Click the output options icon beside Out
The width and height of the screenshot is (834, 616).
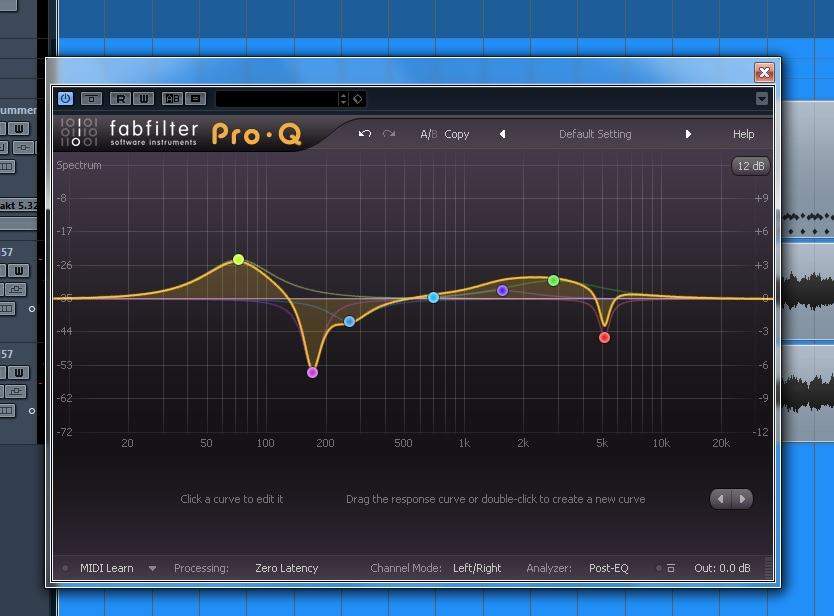coord(671,568)
